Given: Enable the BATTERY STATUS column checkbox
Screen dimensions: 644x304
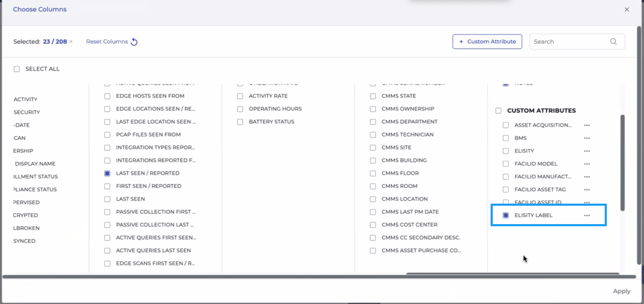Looking at the screenshot, I should point(240,122).
